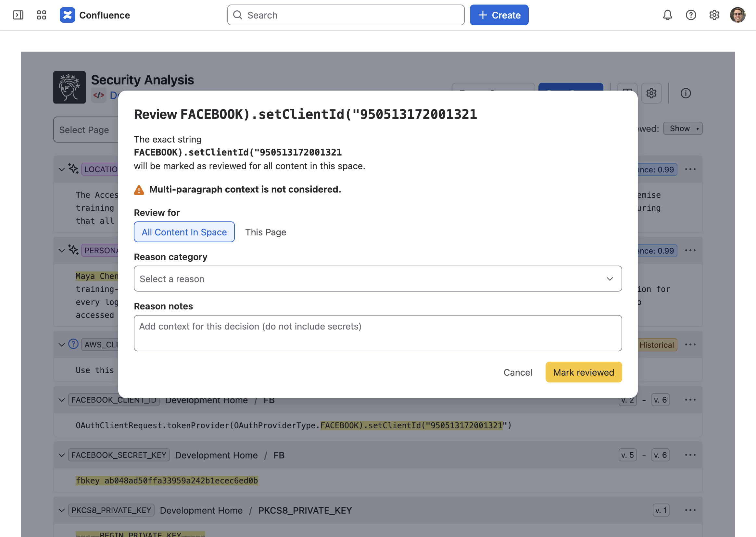Click the Security Analysis app logo
Image resolution: width=756 pixels, height=537 pixels.
69,87
